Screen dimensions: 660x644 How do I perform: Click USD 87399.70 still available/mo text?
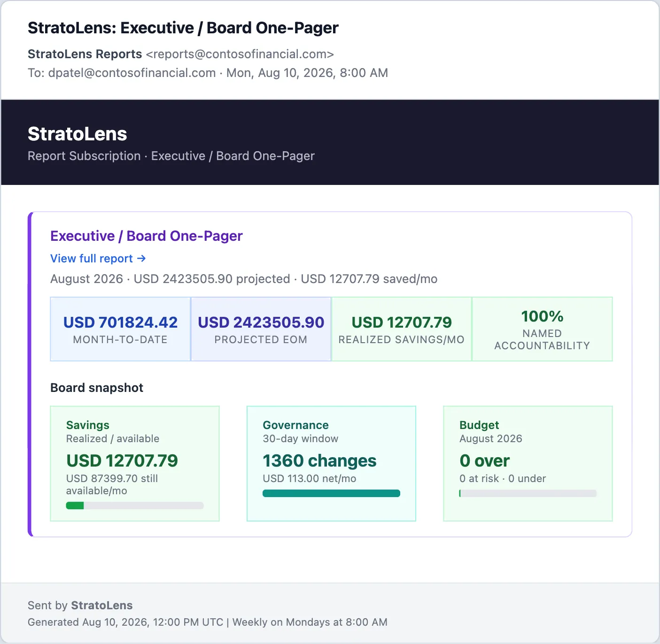click(x=112, y=484)
